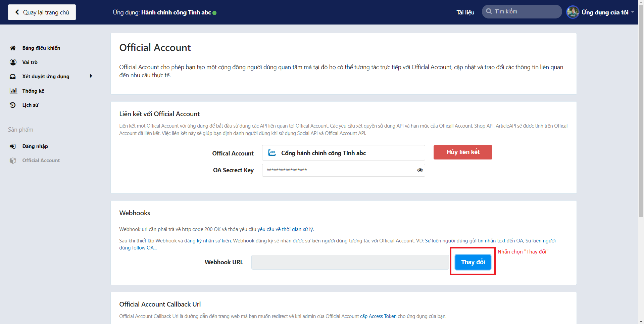
Task: Click the Xét duyệt ứng dụng inbox icon
Action: click(13, 77)
